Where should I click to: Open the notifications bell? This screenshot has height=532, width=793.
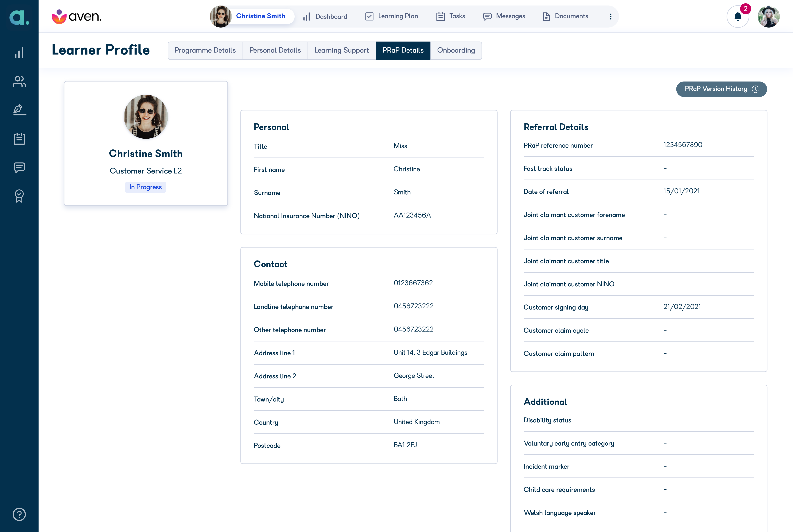click(x=738, y=16)
